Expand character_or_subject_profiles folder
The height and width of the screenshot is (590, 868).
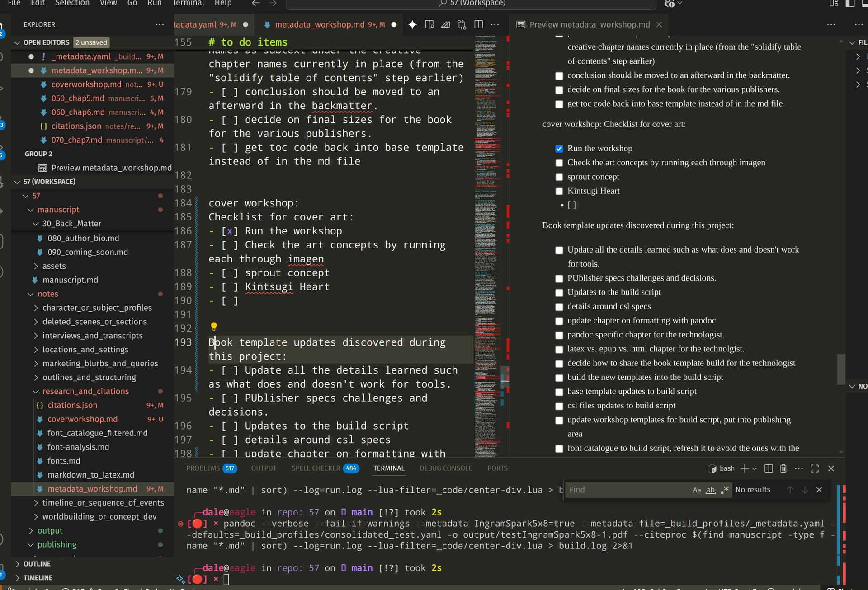click(36, 308)
